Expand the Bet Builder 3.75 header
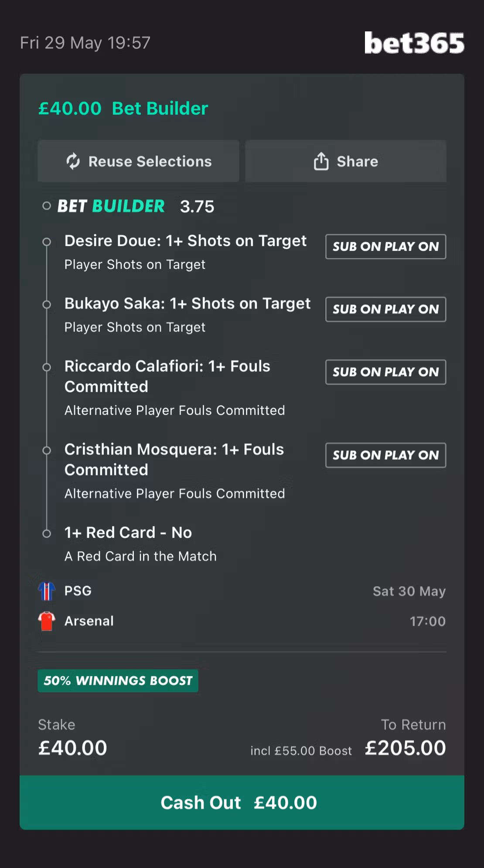This screenshot has height=868, width=484. coord(136,206)
